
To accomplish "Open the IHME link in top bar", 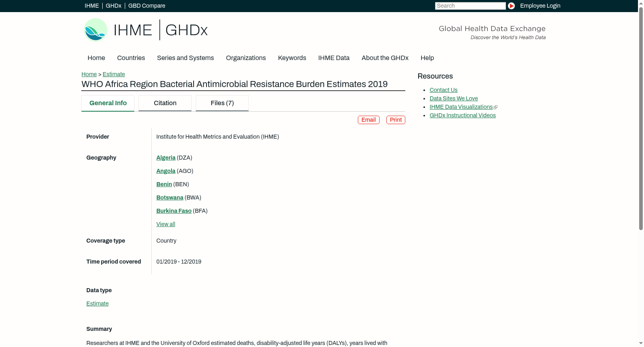I will [x=92, y=6].
